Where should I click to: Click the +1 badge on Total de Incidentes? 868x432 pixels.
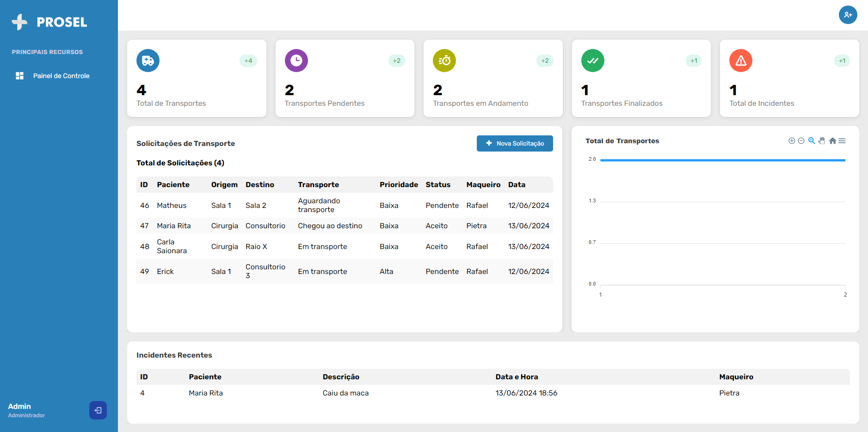[842, 61]
